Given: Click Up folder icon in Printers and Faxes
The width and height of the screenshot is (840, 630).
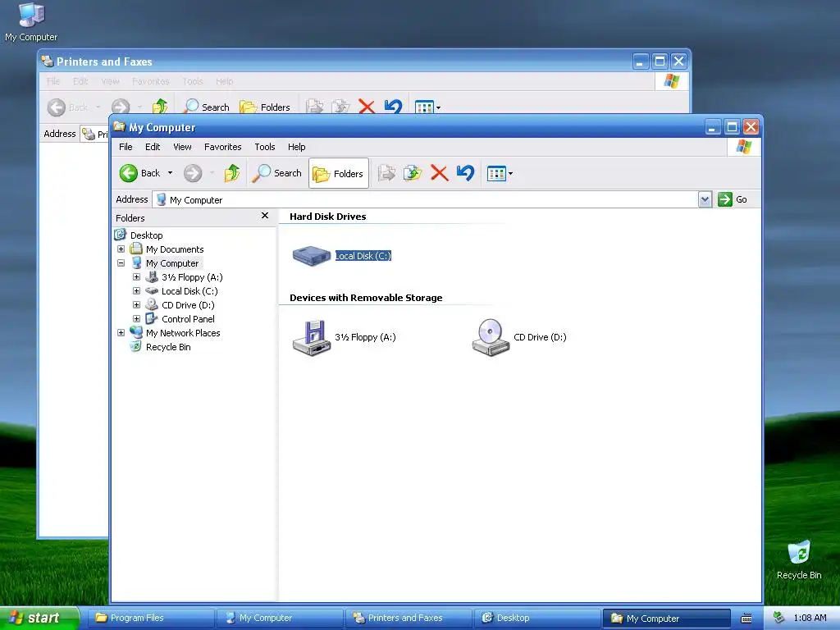Looking at the screenshot, I should (x=160, y=107).
